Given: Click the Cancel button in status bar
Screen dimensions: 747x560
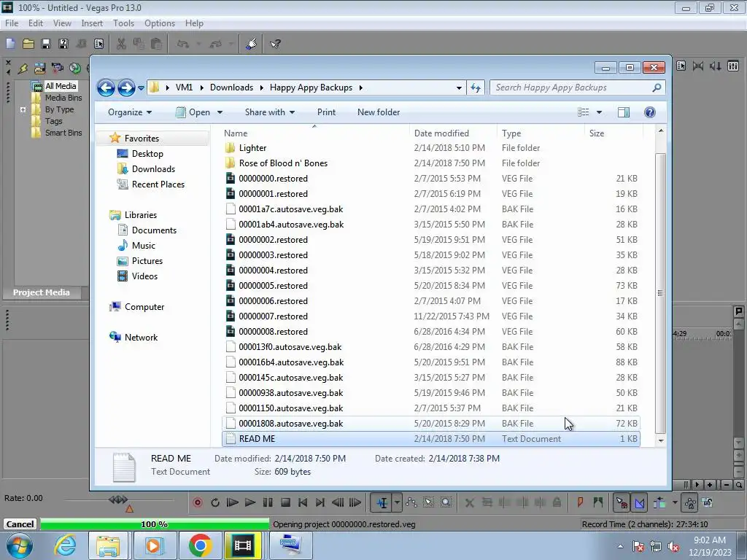Looking at the screenshot, I should (x=20, y=524).
